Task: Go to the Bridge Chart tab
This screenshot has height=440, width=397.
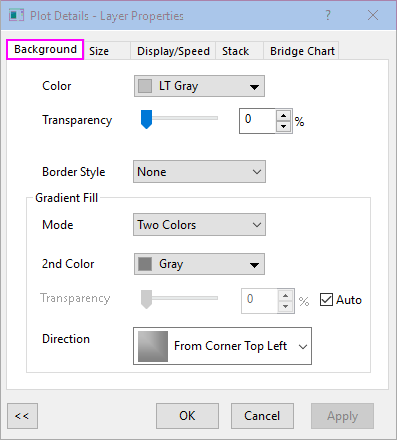Action: point(301,51)
